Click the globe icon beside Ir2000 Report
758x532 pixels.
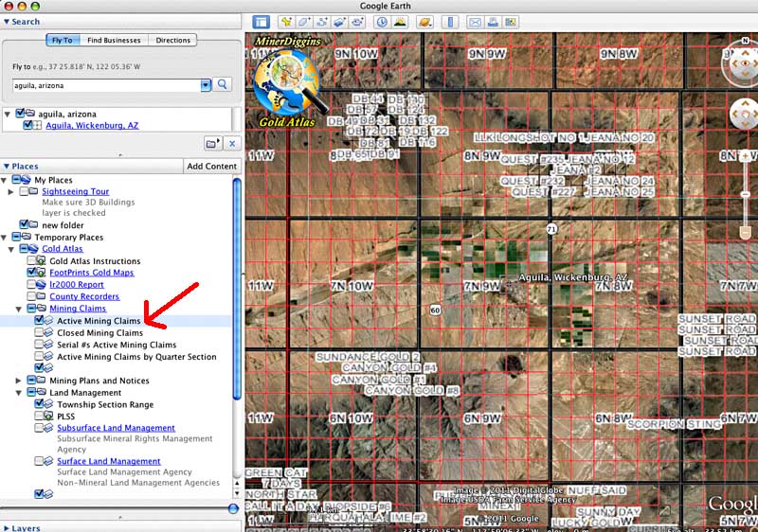tap(42, 284)
